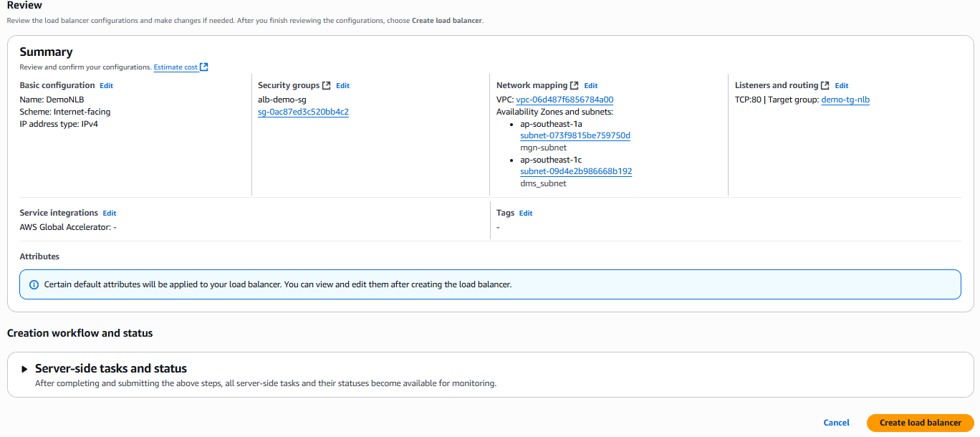The height and width of the screenshot is (437, 980).
Task: Open subnet-09d4e2b986668b192 link
Action: pos(576,171)
